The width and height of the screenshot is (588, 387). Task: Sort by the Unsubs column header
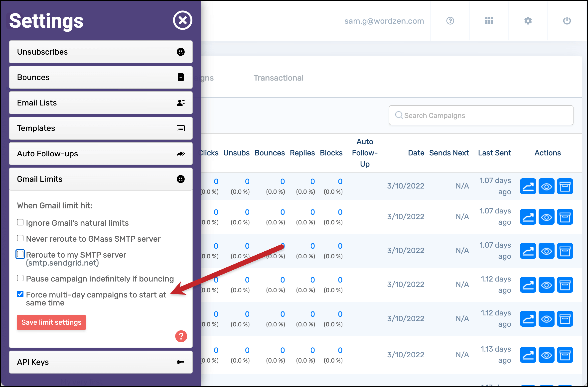236,153
